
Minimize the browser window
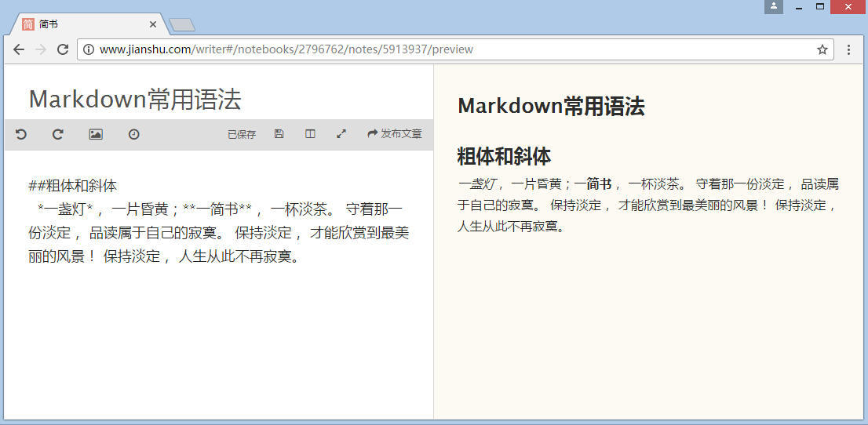pos(799,7)
